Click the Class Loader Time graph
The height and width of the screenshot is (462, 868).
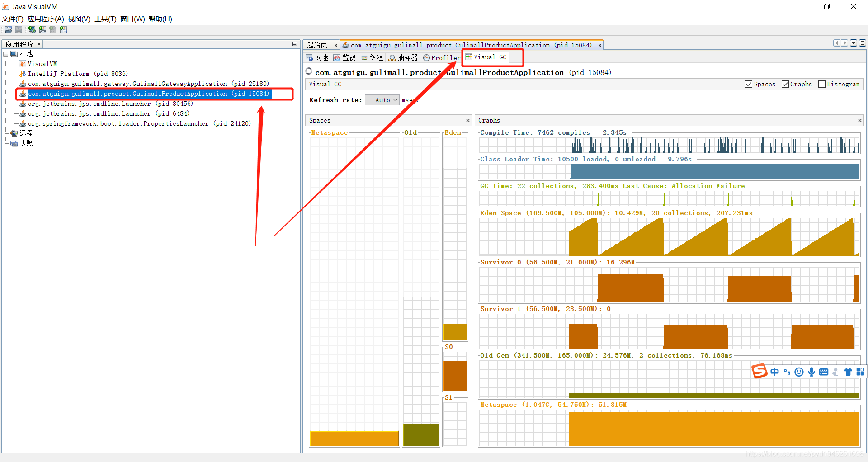(669, 172)
